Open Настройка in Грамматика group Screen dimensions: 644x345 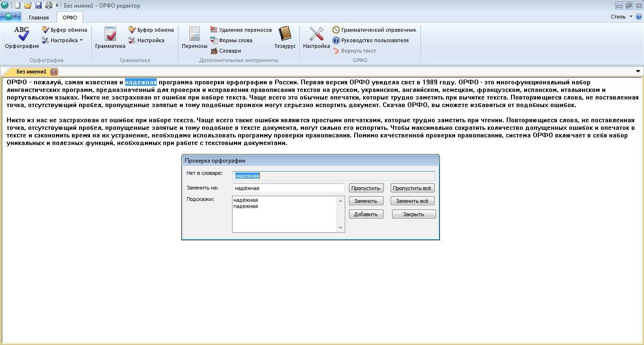point(146,40)
